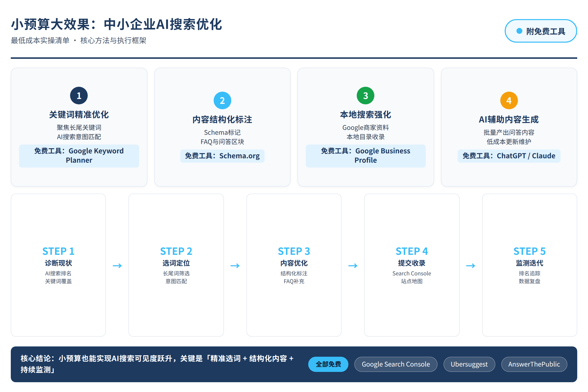
Task: Click the AI搜索排名 text in STEP 1
Action: (x=58, y=273)
